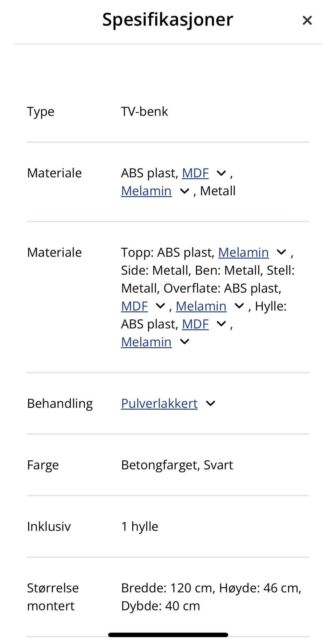Open the last Melamin link under Hylle
The image size is (336, 644).
coord(146,342)
